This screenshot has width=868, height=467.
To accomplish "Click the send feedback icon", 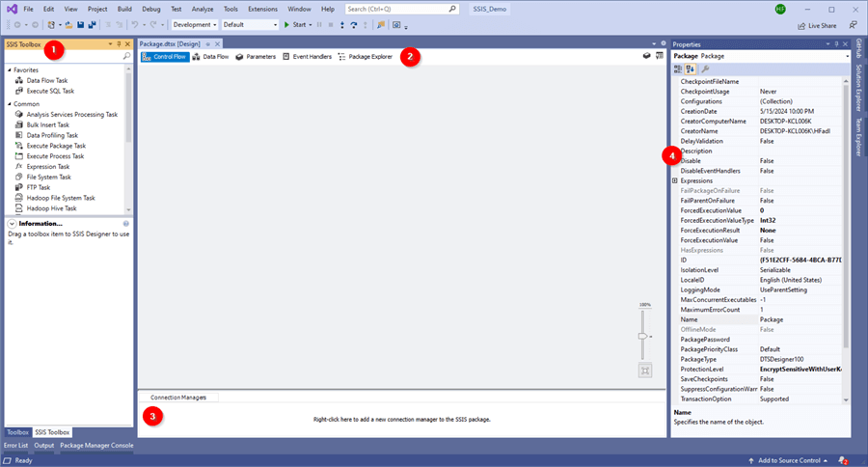I will coord(854,25).
